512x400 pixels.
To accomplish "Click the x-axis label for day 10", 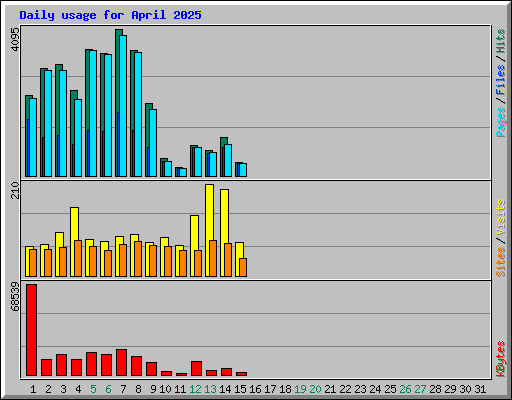I will click(165, 389).
